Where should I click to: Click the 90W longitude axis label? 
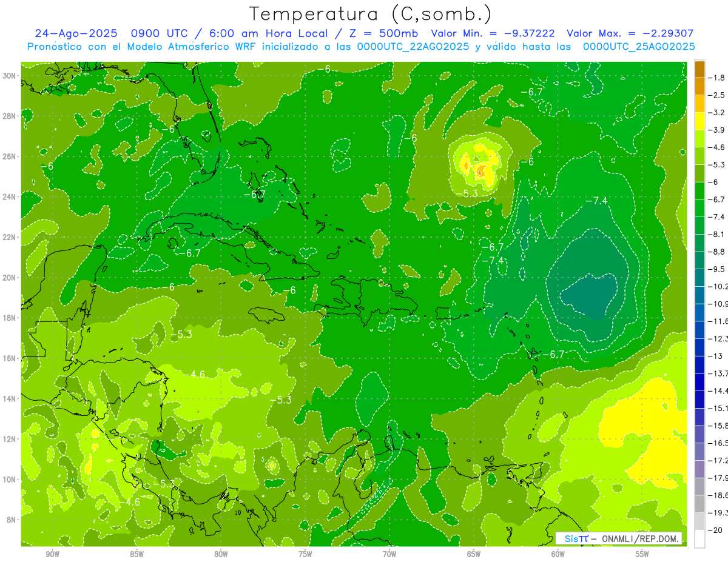pos(53,554)
